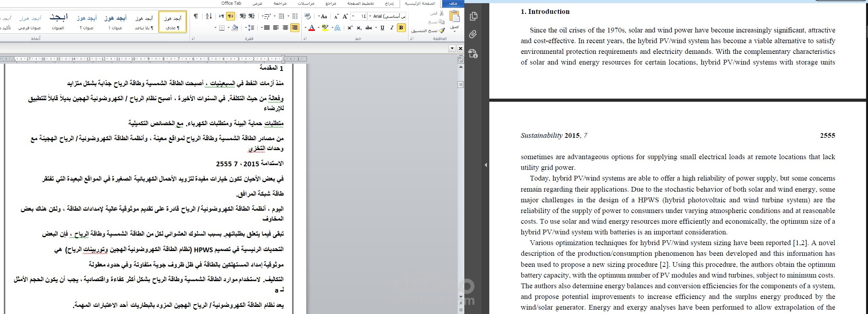Select the Format Painter (نسخ التنسيق) brush
This screenshot has height=314, width=868.
428,30
